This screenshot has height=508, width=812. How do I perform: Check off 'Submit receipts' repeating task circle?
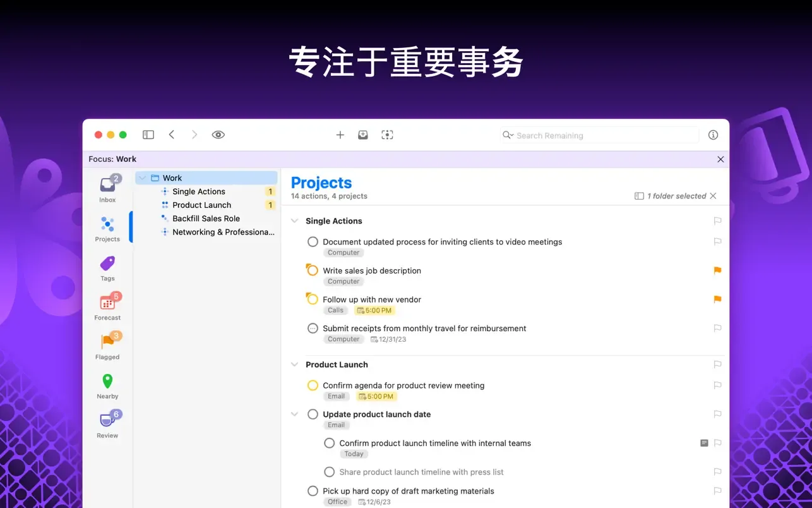coord(313,329)
